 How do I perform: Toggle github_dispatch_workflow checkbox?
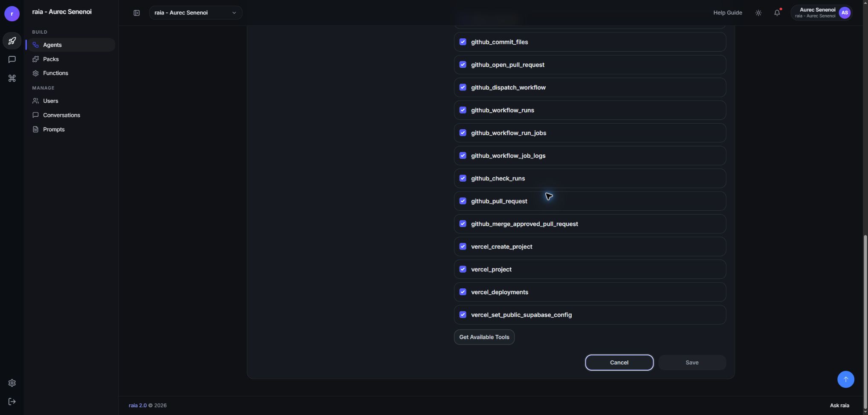point(463,87)
